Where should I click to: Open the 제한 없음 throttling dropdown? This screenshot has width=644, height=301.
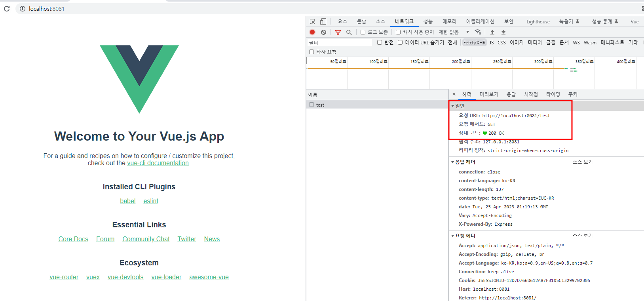[x=454, y=32]
